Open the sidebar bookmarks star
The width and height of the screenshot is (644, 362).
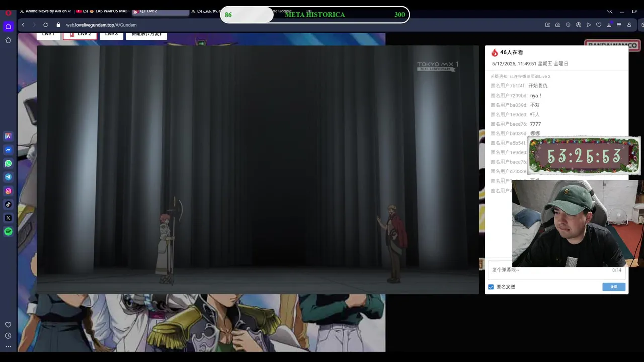tap(8, 40)
